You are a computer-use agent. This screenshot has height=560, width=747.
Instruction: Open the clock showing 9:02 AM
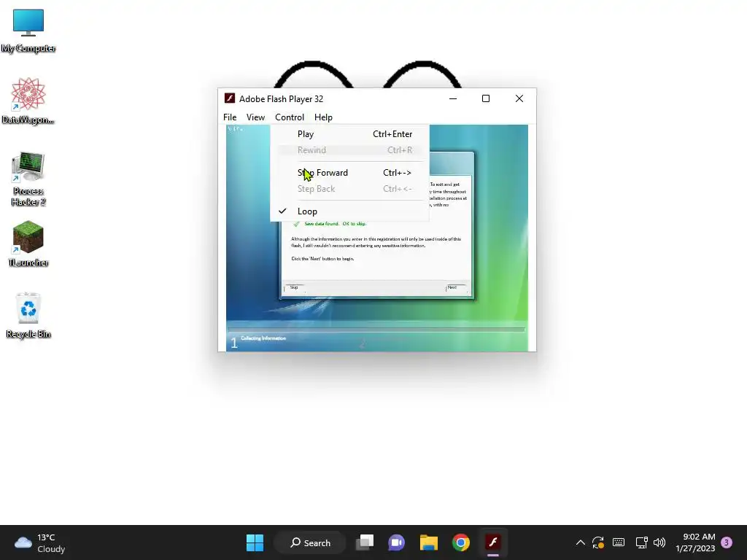695,542
